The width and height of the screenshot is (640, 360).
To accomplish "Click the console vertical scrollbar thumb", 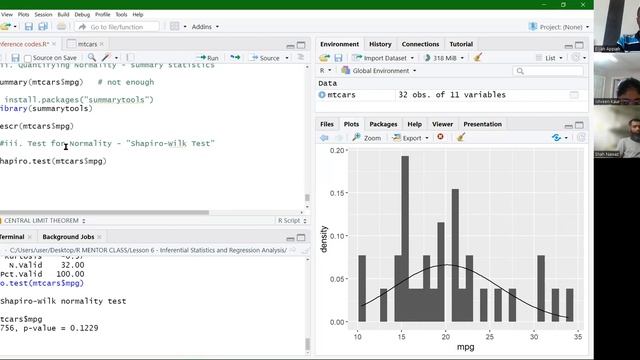I will [x=307, y=344].
